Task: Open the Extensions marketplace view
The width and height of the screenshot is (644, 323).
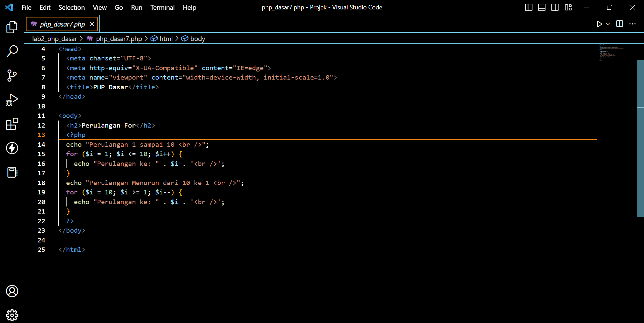Action: [x=12, y=124]
